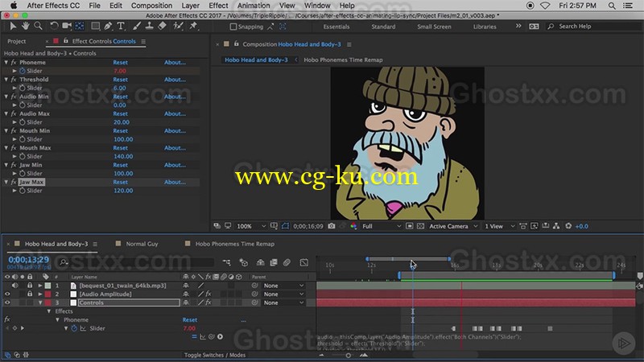Toggle audio speaker of bequest mp3 layer
The image size is (644, 362).
[x=15, y=286]
